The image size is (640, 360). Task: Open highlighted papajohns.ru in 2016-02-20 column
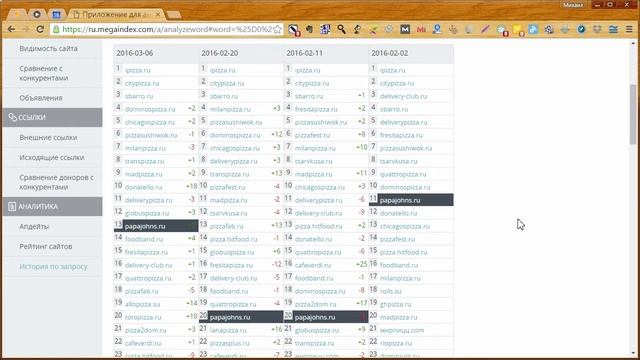point(230,317)
